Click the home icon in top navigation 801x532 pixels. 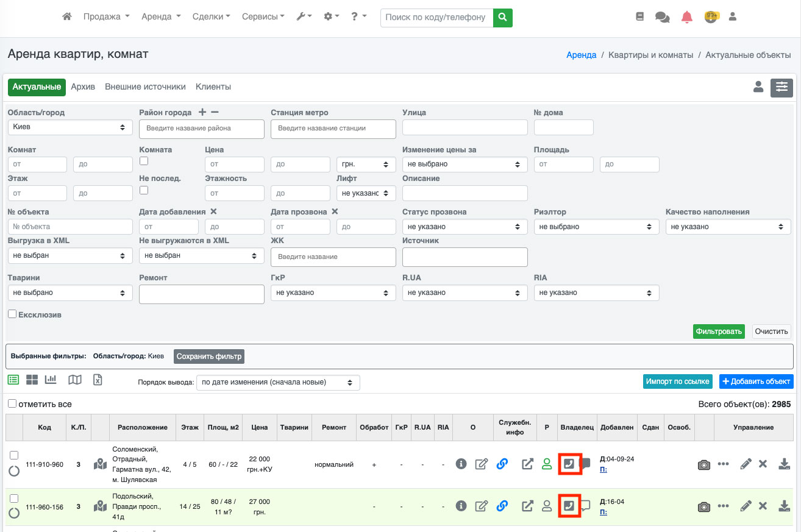point(67,17)
